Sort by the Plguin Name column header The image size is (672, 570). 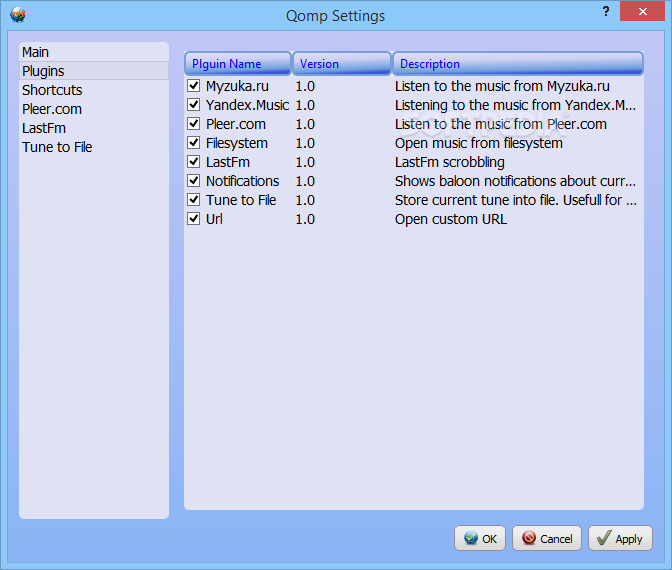238,63
